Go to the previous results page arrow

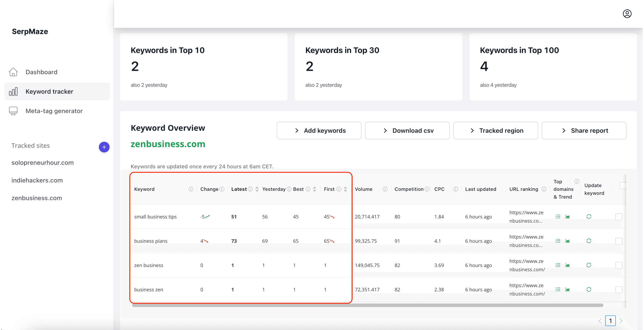click(x=600, y=321)
